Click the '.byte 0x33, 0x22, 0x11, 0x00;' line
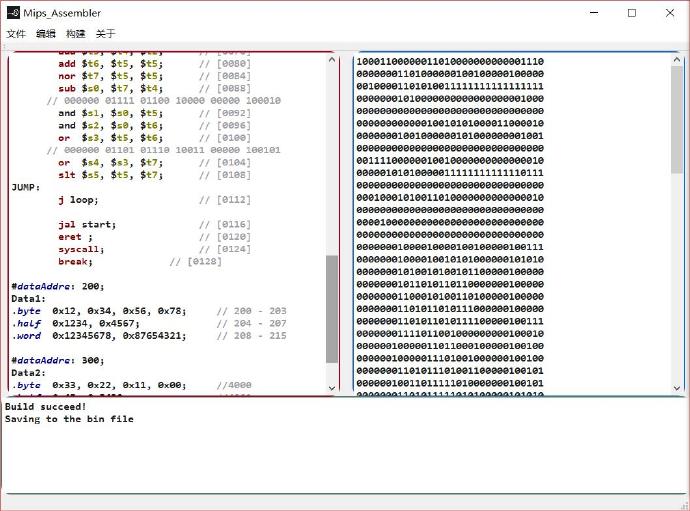Image resolution: width=690 pixels, height=511 pixels. pos(99,385)
